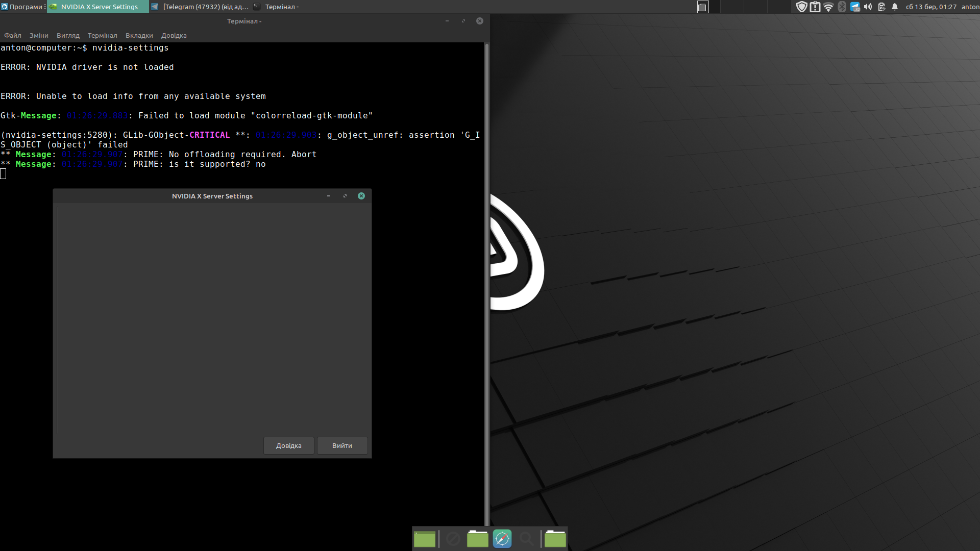Close the NVIDIA X Server Settings window
This screenshot has width=980, height=551.
pyautogui.click(x=361, y=196)
